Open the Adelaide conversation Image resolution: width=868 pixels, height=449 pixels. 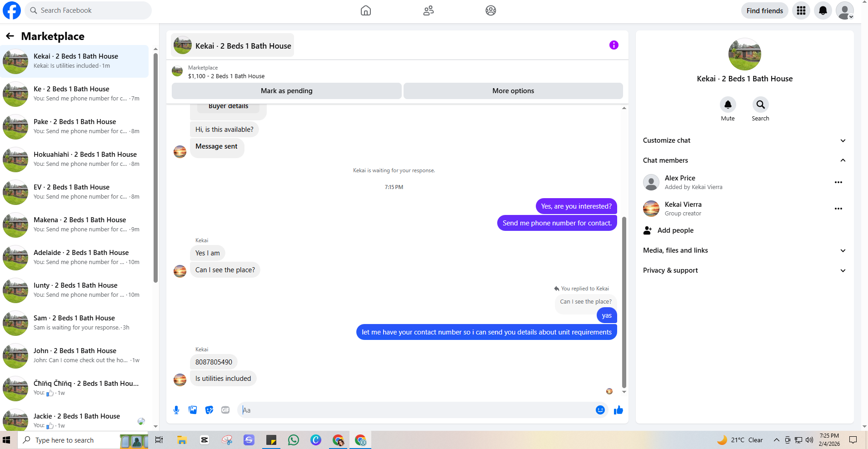tap(75, 258)
